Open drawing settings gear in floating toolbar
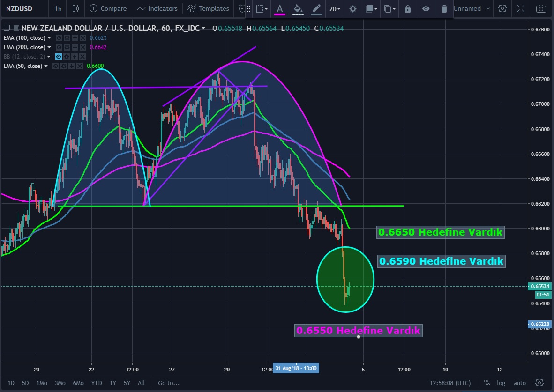This screenshot has width=554, height=392. [x=353, y=9]
